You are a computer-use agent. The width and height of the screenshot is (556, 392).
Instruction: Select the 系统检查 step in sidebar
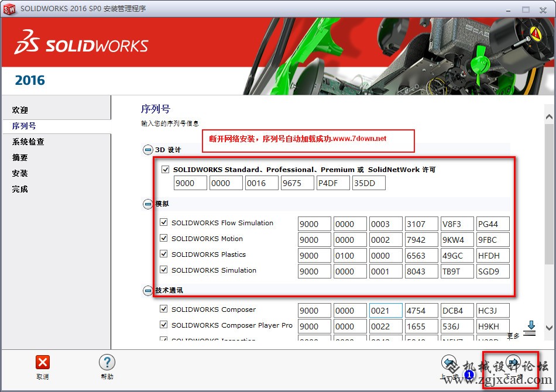(28, 142)
